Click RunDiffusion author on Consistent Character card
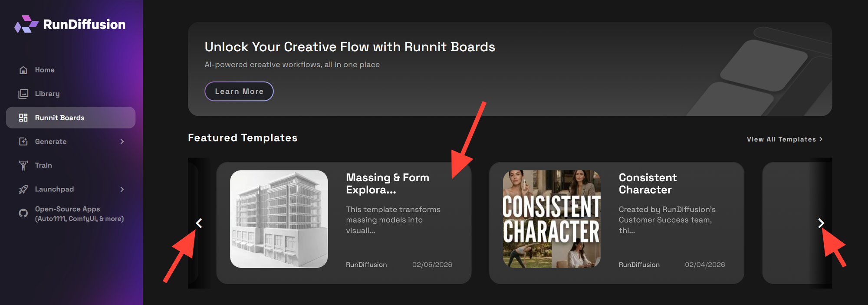The height and width of the screenshot is (305, 868). click(x=639, y=265)
